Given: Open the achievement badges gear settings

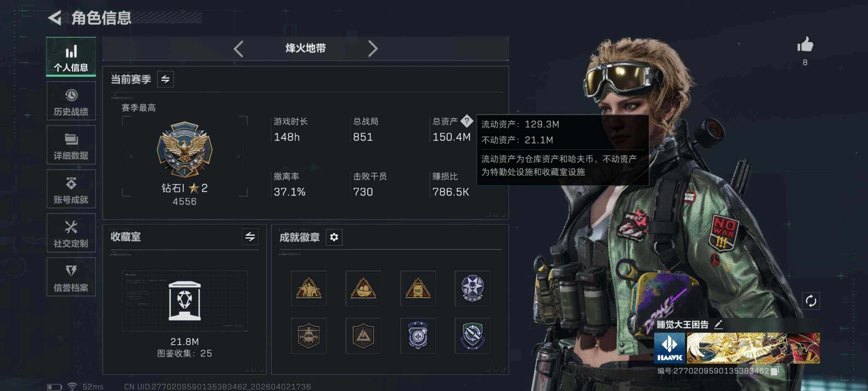Looking at the screenshot, I should tap(334, 237).
